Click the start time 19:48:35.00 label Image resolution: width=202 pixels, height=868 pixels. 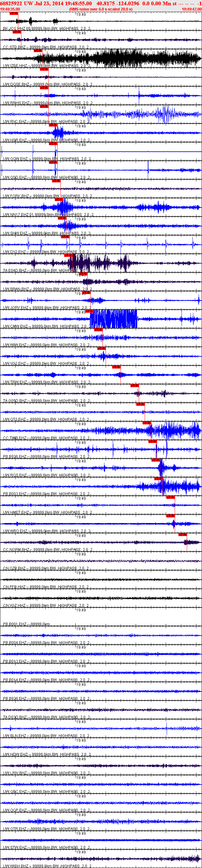point(10,9)
